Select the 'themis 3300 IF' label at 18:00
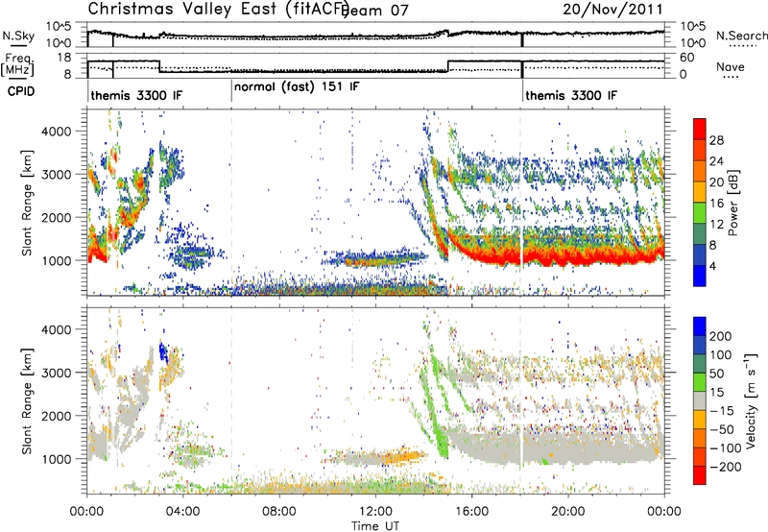Screen dimensions: 768x532 571,95
